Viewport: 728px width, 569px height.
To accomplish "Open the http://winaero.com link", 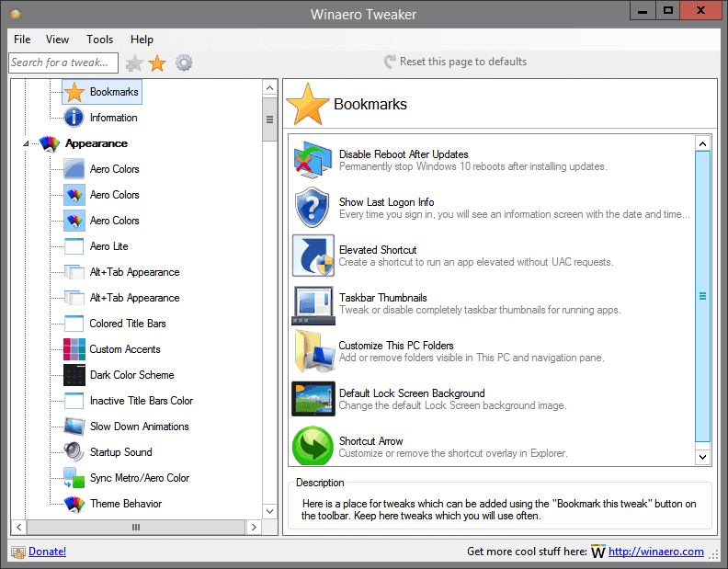I will [656, 552].
